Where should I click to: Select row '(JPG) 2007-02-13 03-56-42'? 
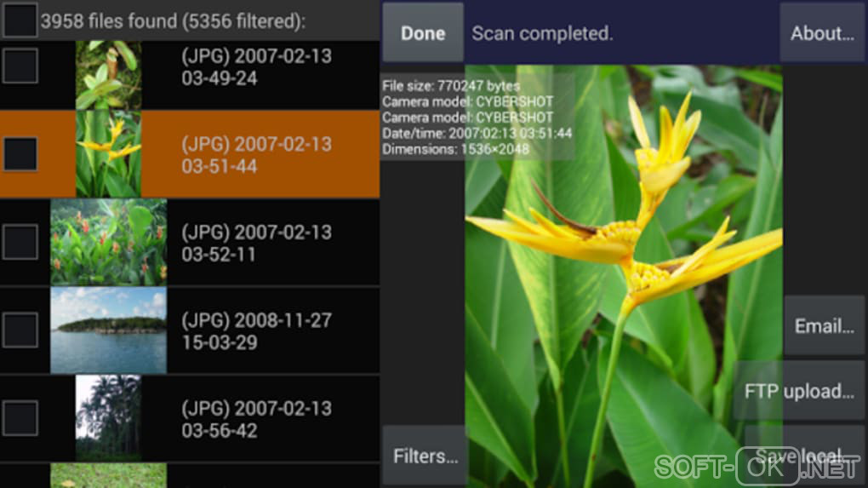pyautogui.click(x=190, y=418)
